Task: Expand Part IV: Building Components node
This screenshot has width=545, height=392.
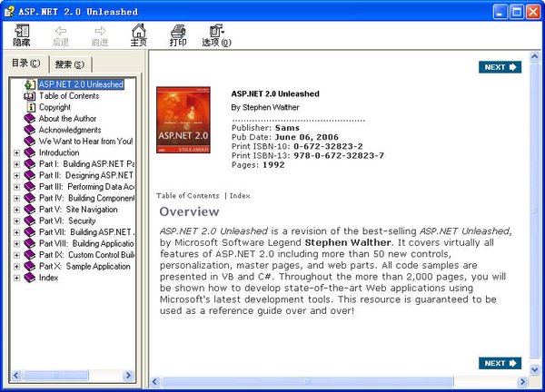Action: (16, 198)
